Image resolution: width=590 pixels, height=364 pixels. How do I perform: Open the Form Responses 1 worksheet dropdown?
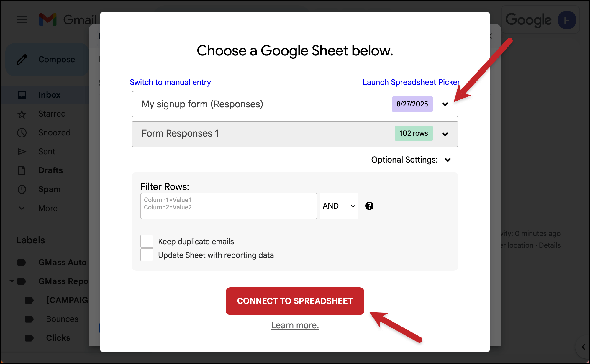[x=445, y=134]
